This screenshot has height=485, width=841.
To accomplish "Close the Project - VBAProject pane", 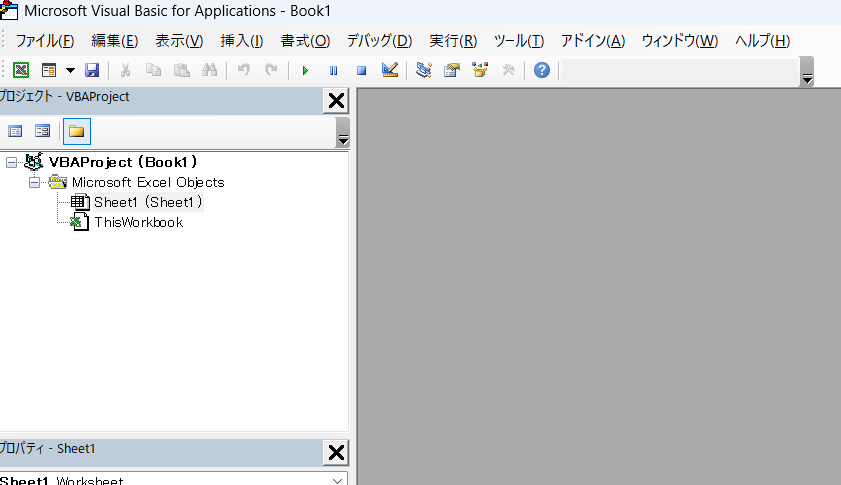I will pos(336,100).
